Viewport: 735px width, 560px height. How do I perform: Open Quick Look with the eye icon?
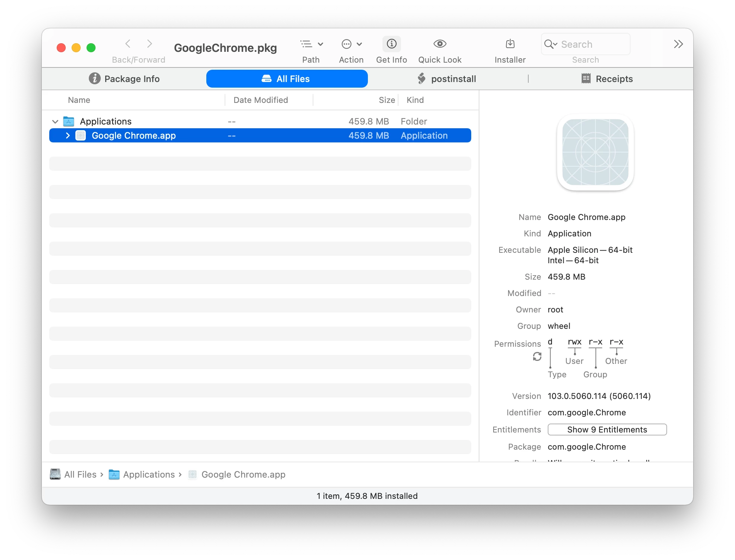440,44
